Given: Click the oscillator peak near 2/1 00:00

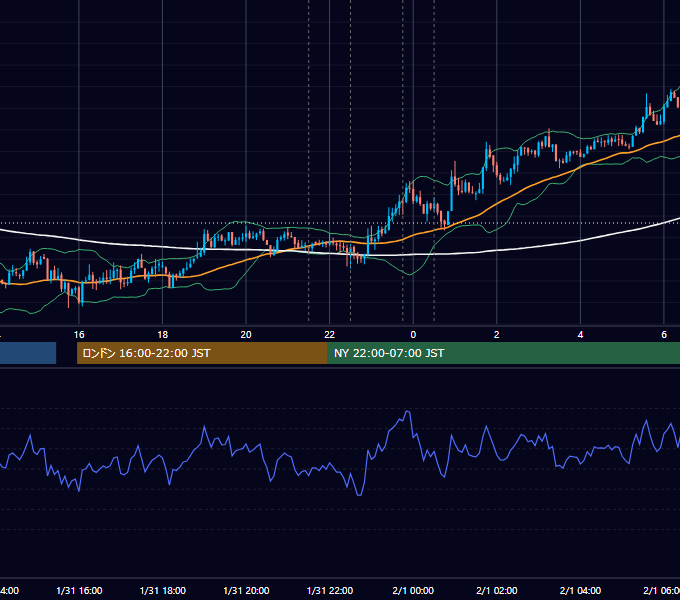Looking at the screenshot, I should [408, 412].
